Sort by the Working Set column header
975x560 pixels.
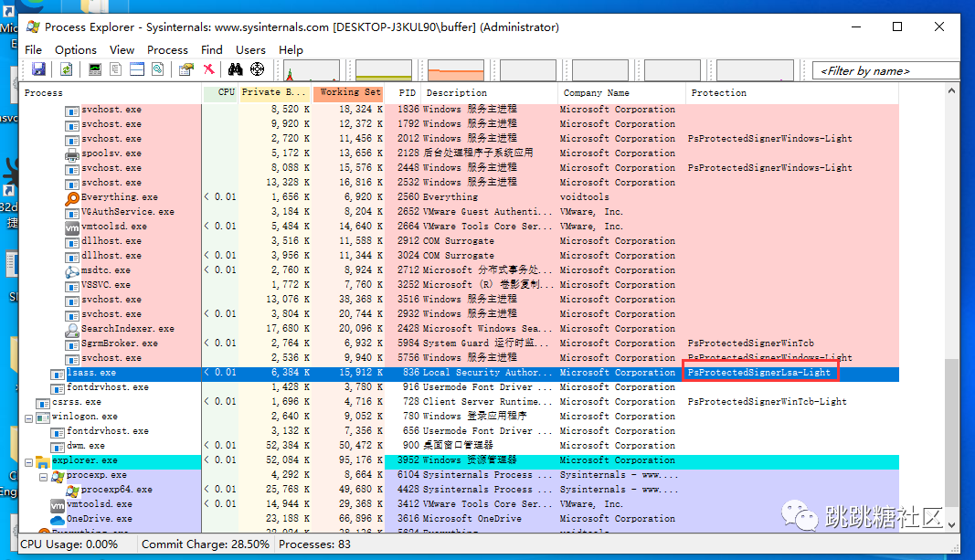(347, 92)
